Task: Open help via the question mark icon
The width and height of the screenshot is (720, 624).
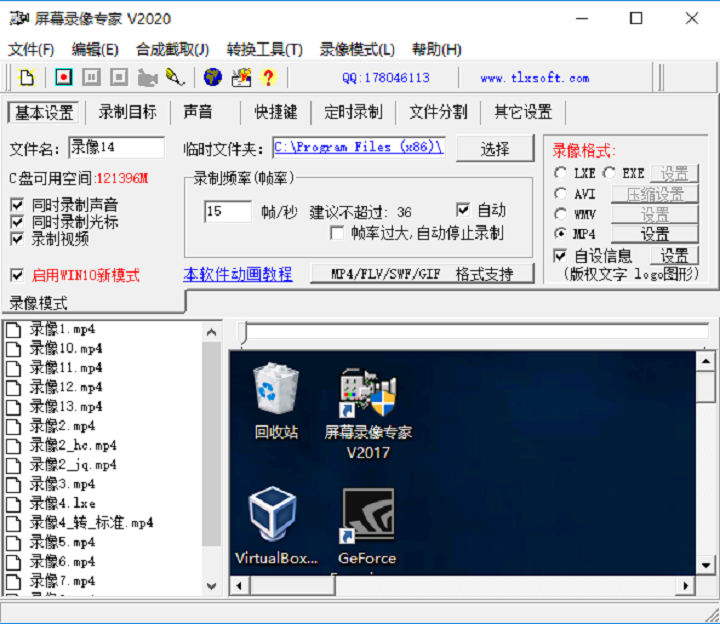Action: coord(267,77)
